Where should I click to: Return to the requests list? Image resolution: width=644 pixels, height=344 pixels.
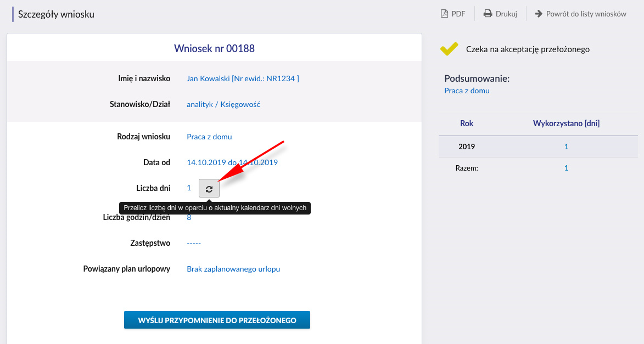[x=580, y=14]
